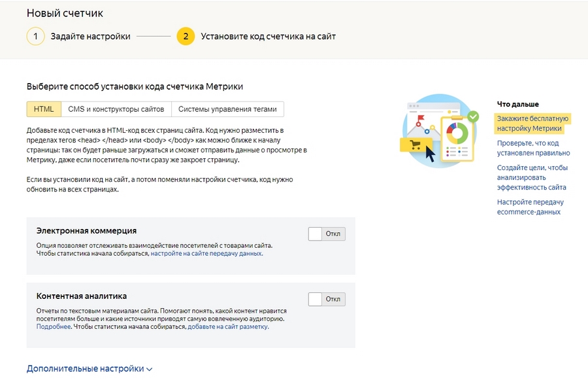Viewport: 588px width, 380px height.
Task: Click the chevron next to Дополнительные настройки
Action: 149,369
